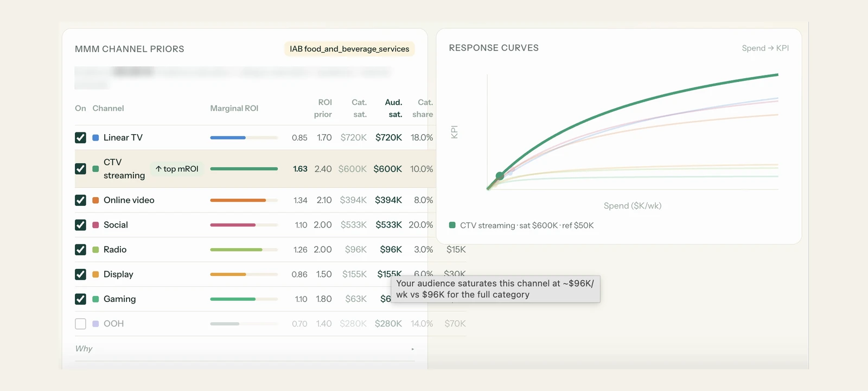
Task: Click the $533K Aud. sat. value for Social
Action: coord(389,225)
